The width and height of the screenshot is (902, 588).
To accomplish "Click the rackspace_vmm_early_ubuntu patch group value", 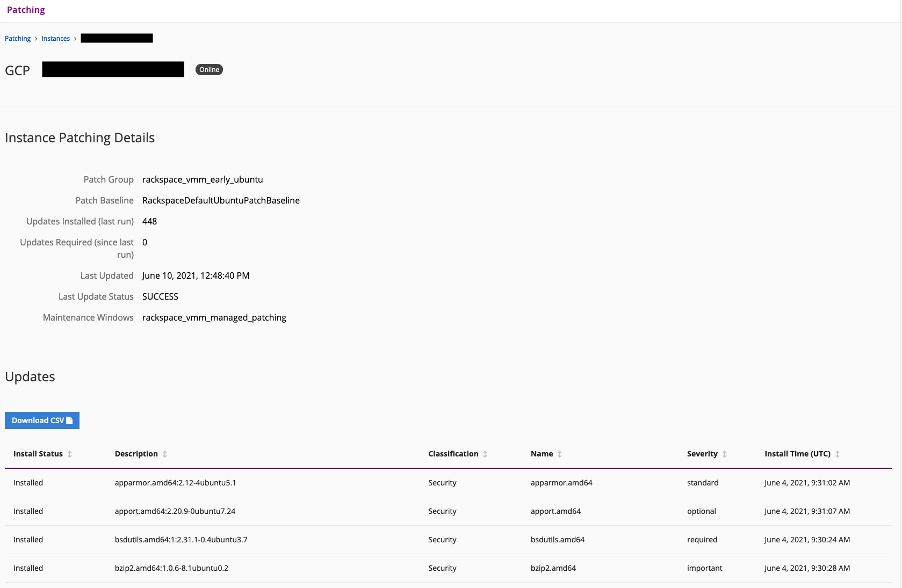I will [x=203, y=179].
